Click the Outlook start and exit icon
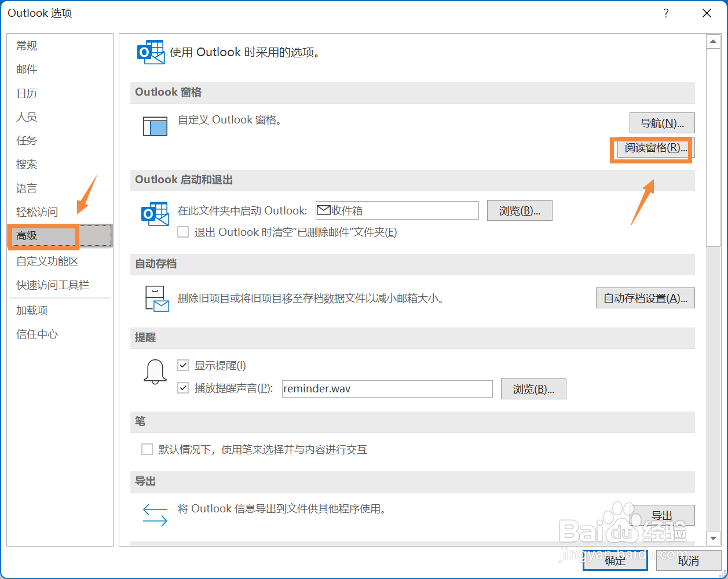 [155, 214]
